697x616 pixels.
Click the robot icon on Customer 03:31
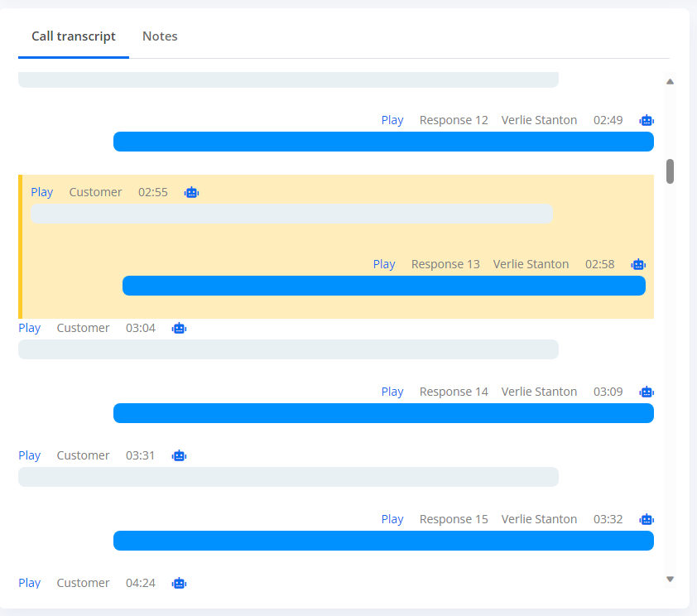179,455
